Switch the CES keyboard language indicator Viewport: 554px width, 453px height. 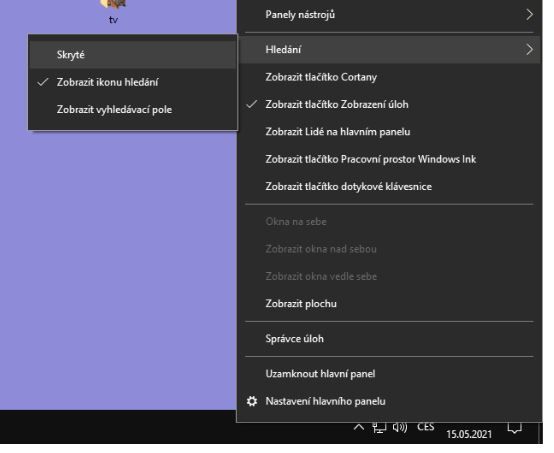425,427
